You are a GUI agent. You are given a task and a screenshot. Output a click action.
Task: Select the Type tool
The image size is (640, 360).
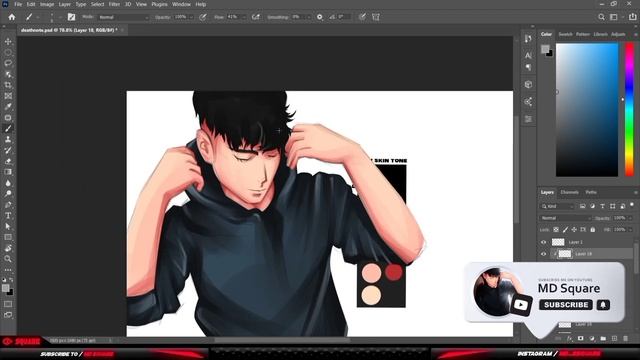click(8, 216)
